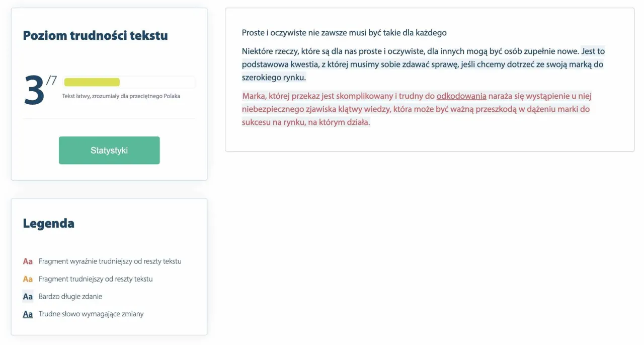Screen dimensions: 644x345
Task: Click the yellow difficulty level progress bar
Action: coord(92,82)
